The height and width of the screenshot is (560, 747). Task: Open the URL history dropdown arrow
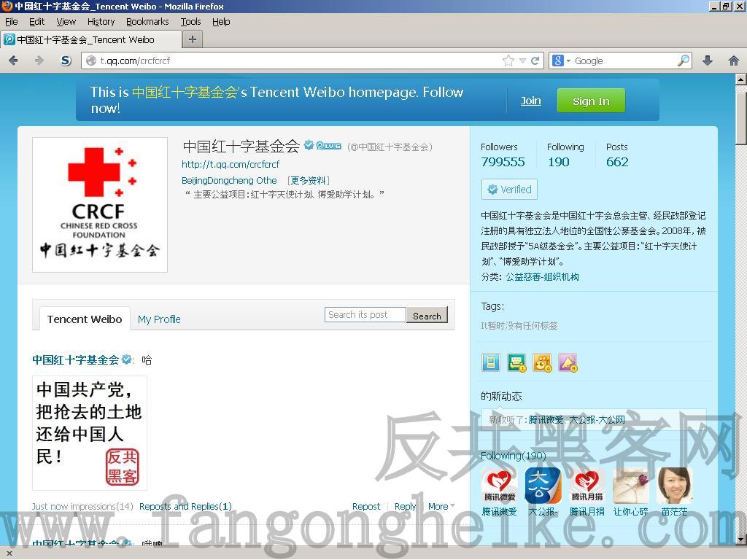[522, 61]
